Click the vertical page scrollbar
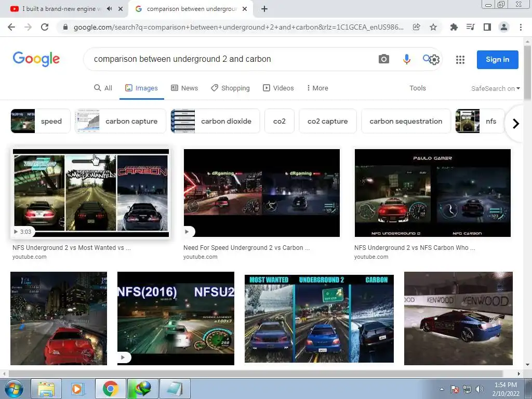Screen dimensions: 532x399 click(527, 73)
